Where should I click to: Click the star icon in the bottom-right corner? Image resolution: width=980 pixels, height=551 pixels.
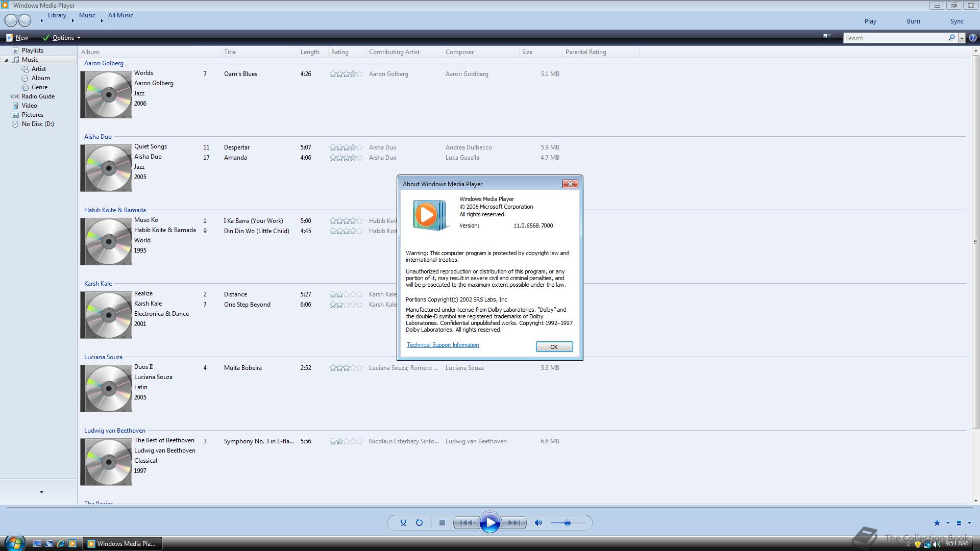coord(937,523)
